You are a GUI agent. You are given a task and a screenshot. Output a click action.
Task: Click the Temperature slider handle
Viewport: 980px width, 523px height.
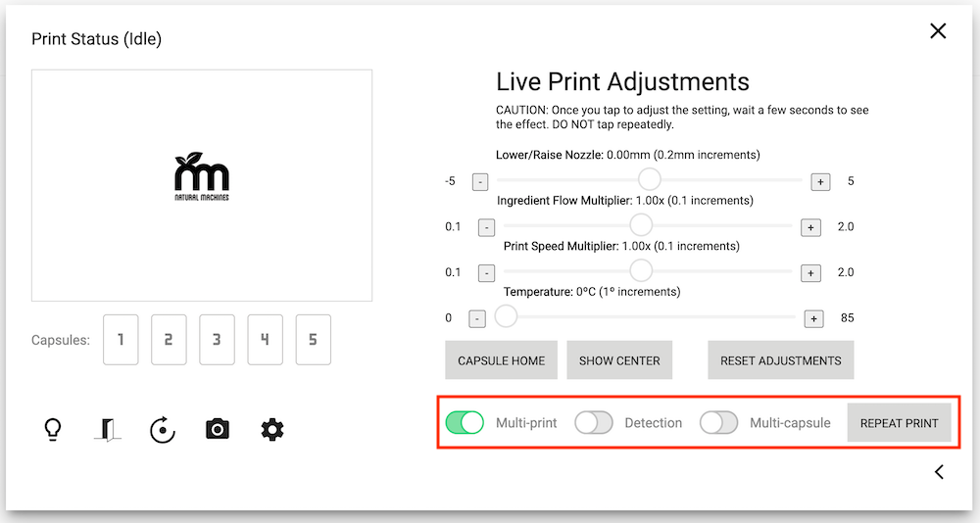(506, 316)
